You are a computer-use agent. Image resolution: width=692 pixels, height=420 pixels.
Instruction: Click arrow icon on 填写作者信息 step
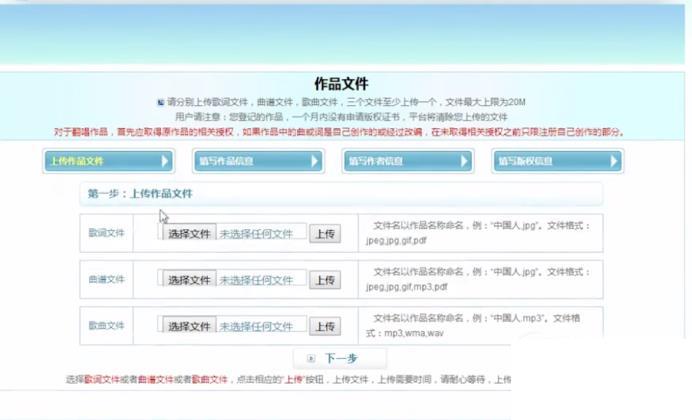(464, 161)
